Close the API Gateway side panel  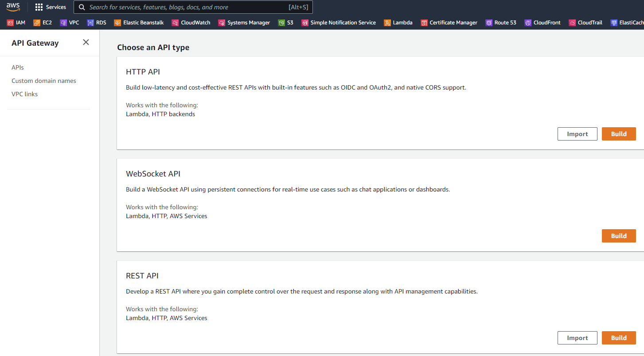point(86,42)
